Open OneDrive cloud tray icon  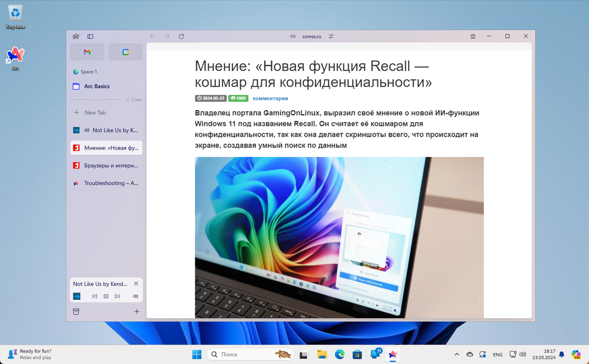(470, 354)
